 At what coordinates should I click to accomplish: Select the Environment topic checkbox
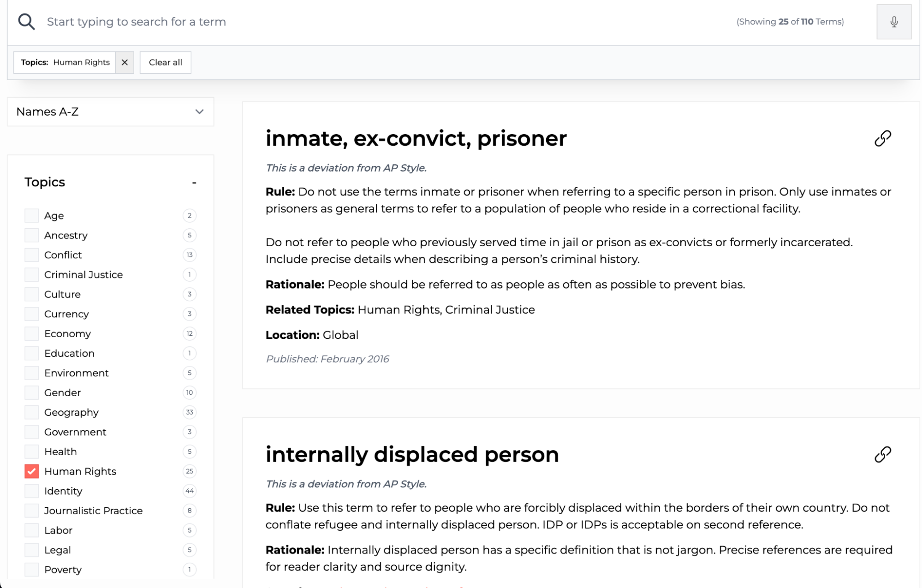tap(31, 373)
